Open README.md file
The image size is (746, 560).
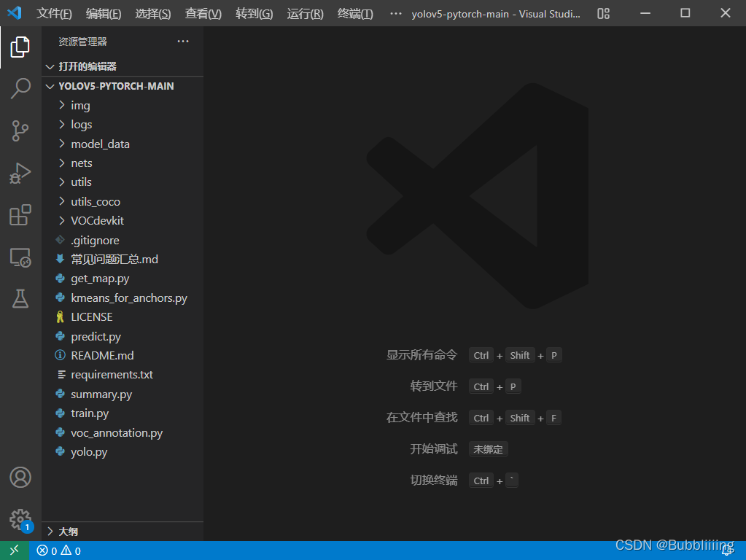point(123,355)
